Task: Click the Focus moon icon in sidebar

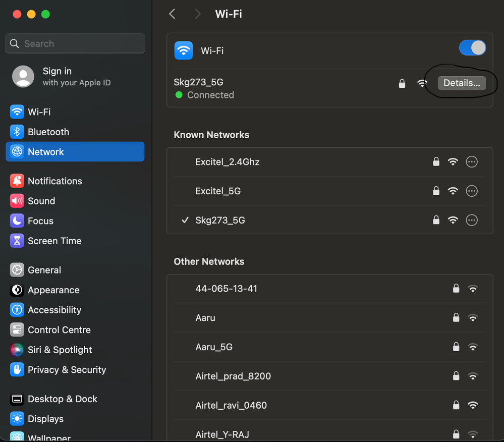Action: point(17,221)
